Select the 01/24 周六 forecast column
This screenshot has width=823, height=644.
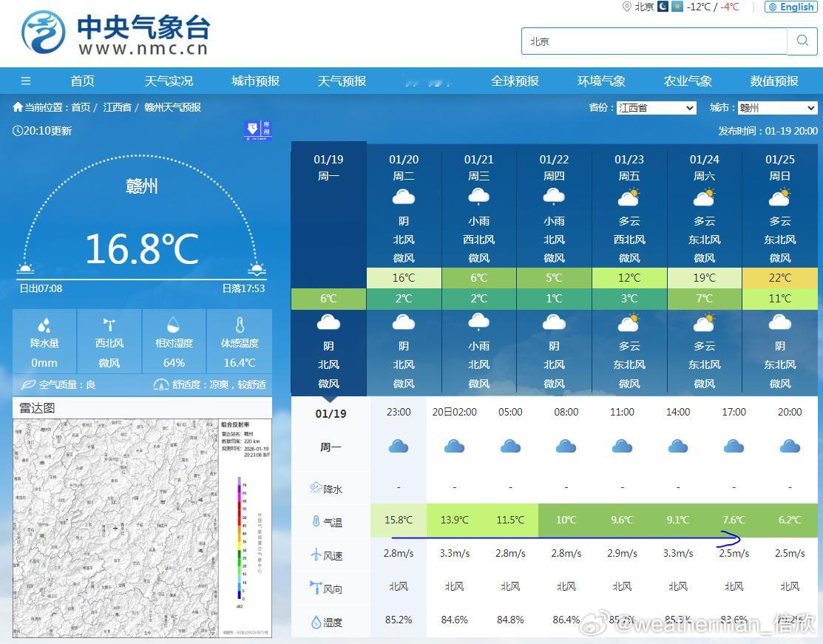pos(705,268)
